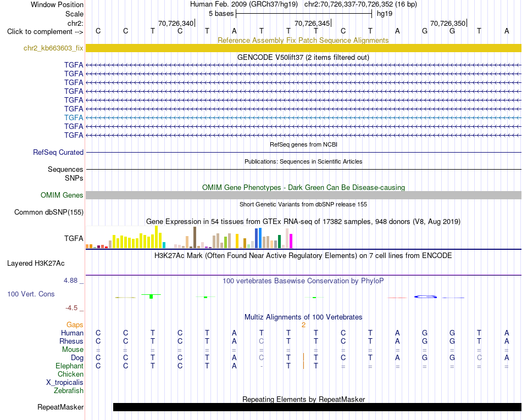Click the Publications Sequences line in track
The width and height of the screenshot is (522, 420).
pos(303,169)
